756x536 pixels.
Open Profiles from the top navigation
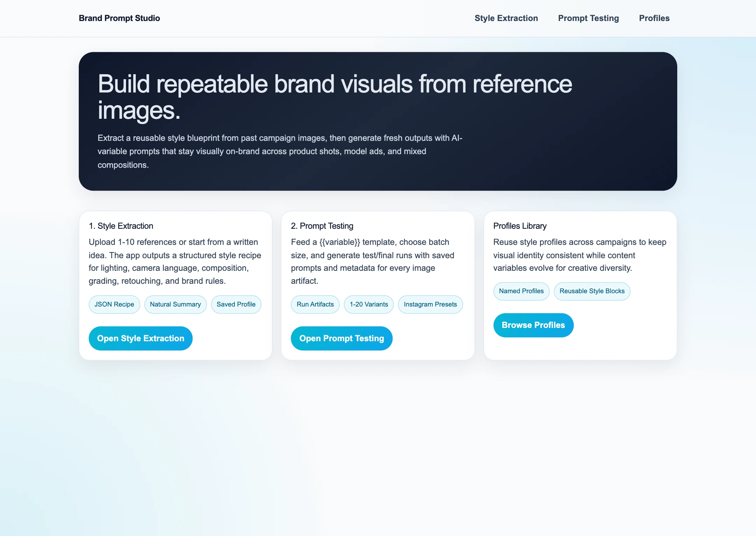654,18
